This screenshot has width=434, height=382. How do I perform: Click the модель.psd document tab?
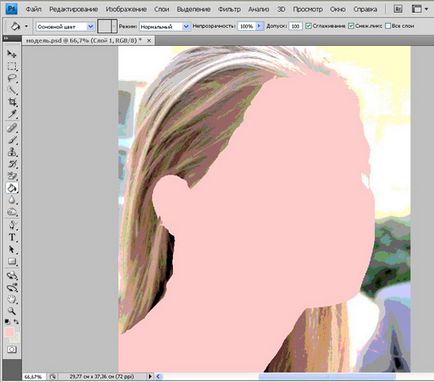point(84,40)
